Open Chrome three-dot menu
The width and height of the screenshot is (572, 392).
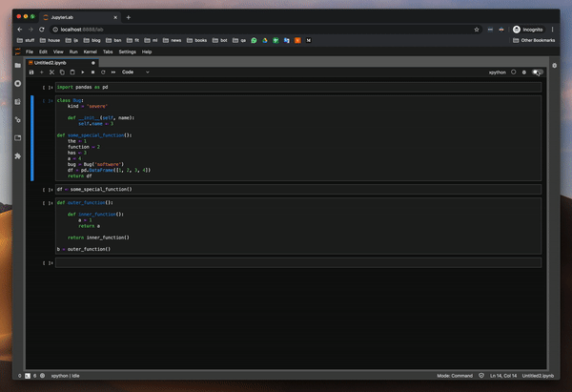[x=552, y=30]
